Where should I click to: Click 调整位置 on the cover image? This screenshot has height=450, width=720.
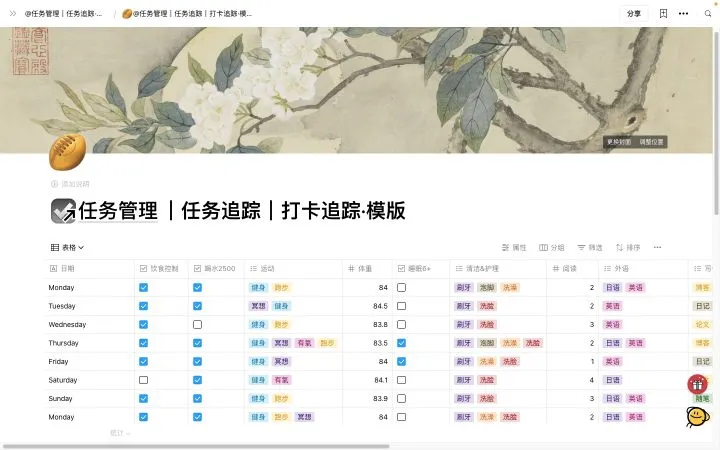click(x=651, y=142)
